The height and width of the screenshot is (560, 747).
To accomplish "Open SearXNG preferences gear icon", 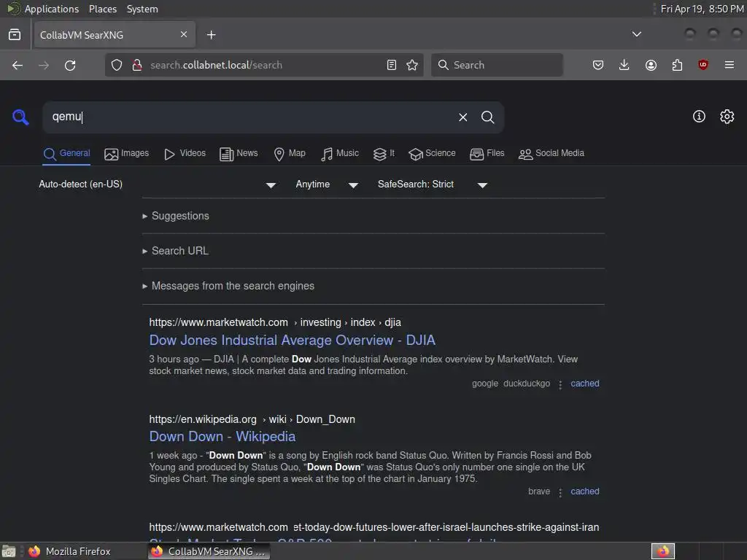I will (727, 116).
